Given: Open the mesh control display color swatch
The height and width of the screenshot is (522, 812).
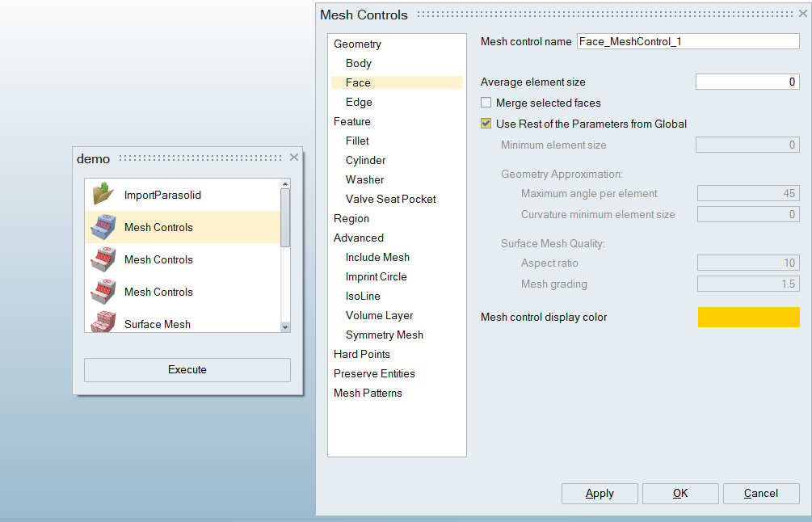Looking at the screenshot, I should pyautogui.click(x=748, y=317).
